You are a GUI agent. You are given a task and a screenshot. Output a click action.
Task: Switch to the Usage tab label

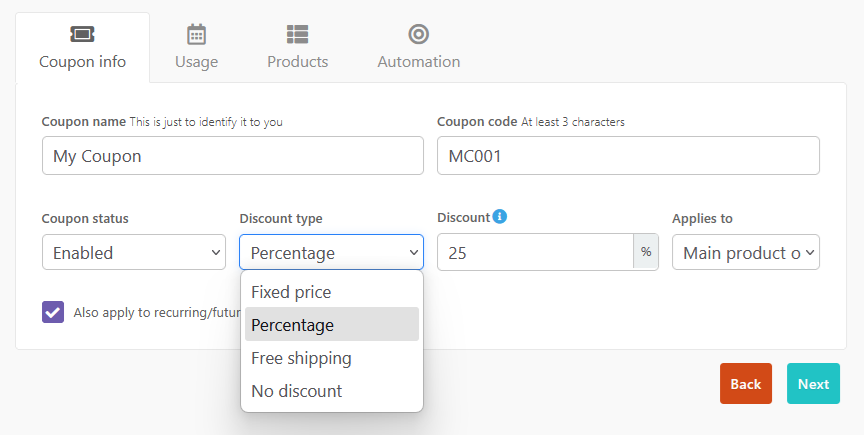[196, 62]
